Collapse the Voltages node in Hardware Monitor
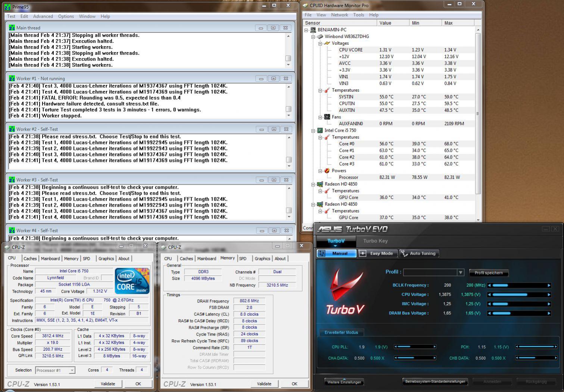The image size is (564, 392). coord(320,43)
